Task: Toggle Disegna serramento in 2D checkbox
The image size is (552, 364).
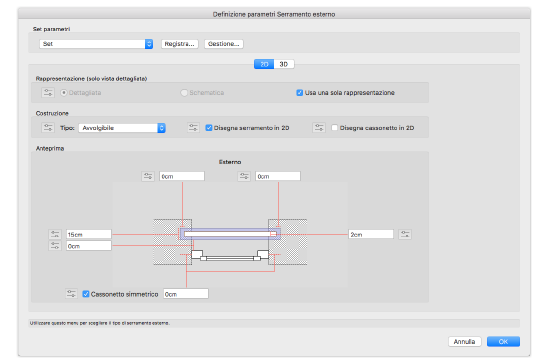Action: [x=209, y=127]
